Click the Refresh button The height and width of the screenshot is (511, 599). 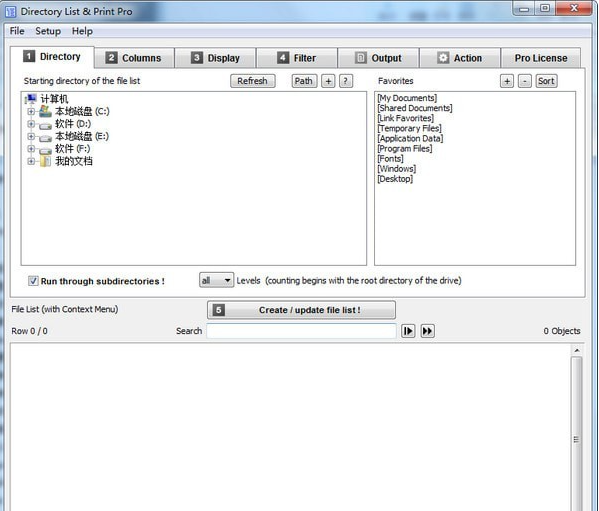point(253,81)
